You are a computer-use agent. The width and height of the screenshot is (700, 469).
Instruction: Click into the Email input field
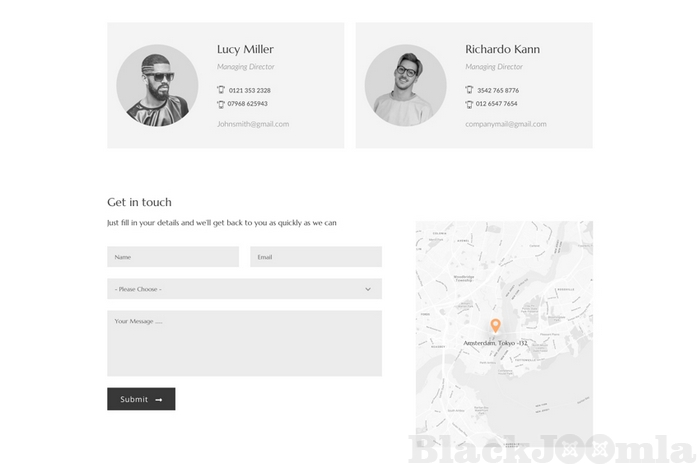316,257
